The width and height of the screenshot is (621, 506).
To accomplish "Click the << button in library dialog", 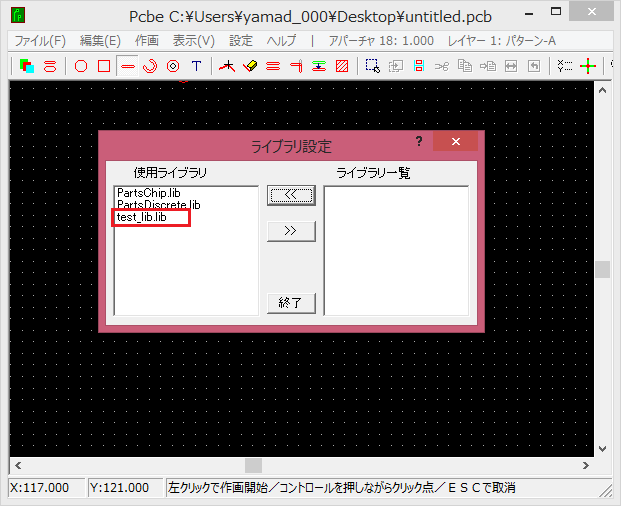I will tap(291, 195).
